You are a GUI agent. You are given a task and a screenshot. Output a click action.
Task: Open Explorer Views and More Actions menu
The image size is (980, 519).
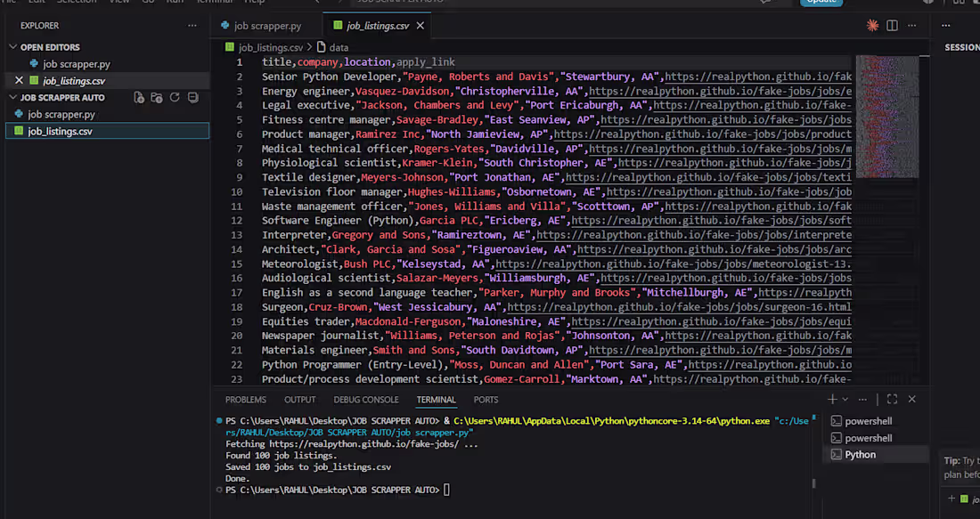192,26
